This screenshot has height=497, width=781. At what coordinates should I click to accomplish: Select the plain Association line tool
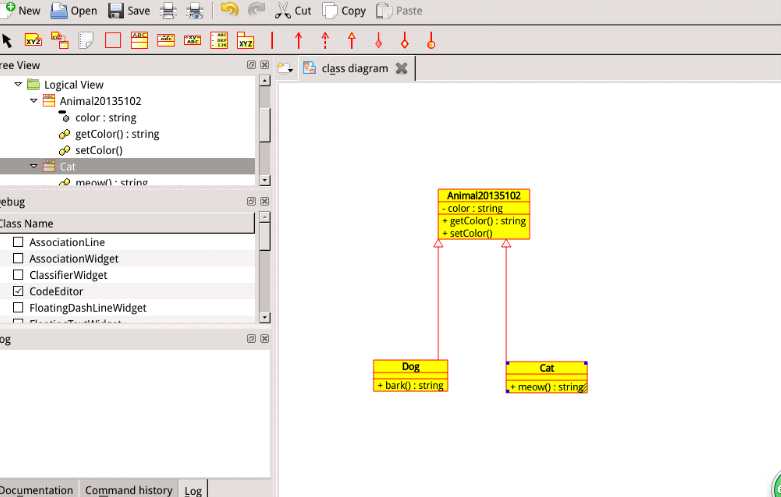[x=272, y=40]
